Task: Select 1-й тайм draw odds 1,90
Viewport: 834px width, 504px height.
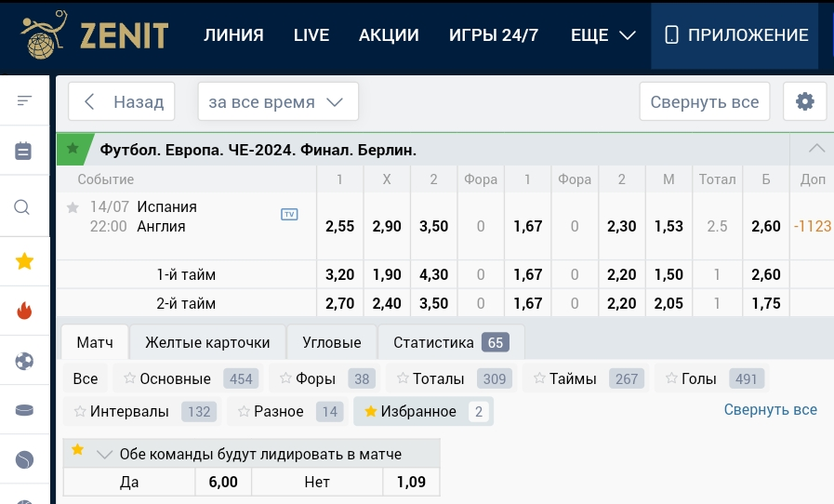Action: [x=387, y=274]
